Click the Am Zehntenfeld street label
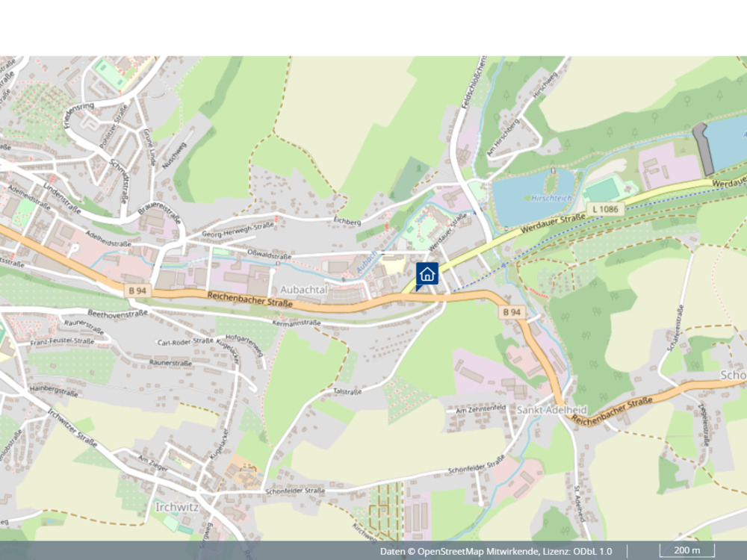The image size is (747, 560). (x=480, y=409)
